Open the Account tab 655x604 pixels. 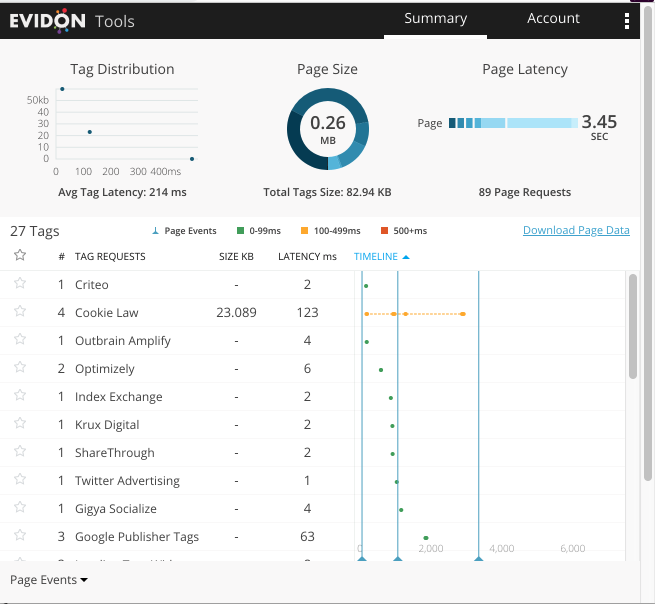click(x=553, y=19)
